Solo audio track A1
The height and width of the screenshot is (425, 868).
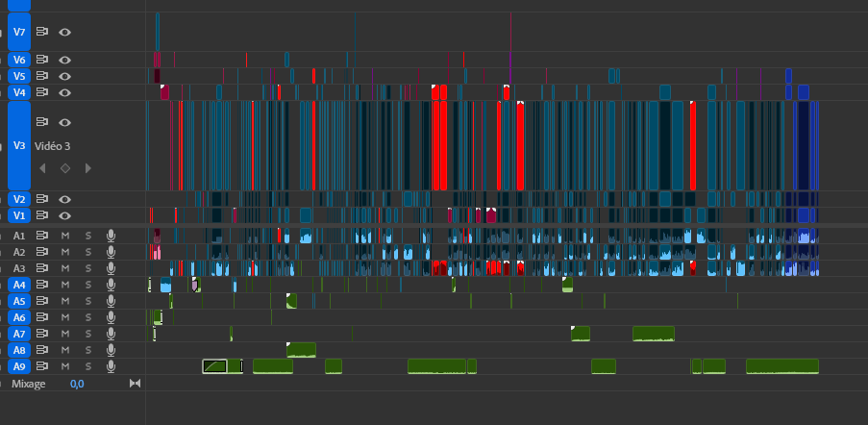[x=88, y=236]
